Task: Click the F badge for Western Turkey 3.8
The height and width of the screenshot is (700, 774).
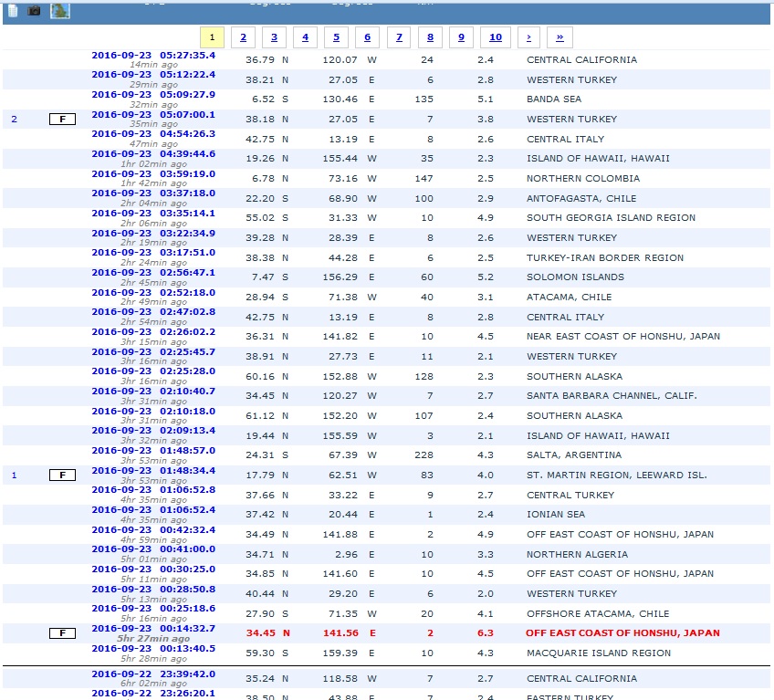Action: coord(62,120)
